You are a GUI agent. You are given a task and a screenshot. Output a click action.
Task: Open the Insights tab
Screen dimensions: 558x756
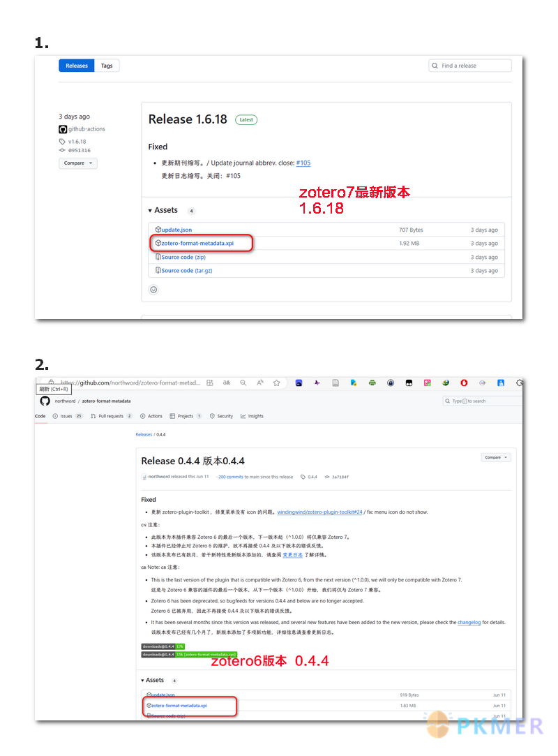[252, 416]
